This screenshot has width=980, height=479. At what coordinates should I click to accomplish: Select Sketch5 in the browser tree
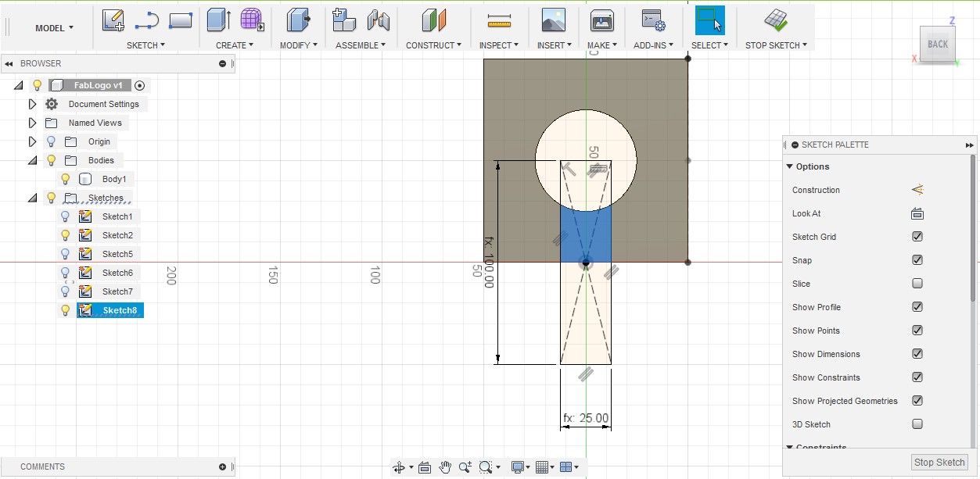pos(117,254)
